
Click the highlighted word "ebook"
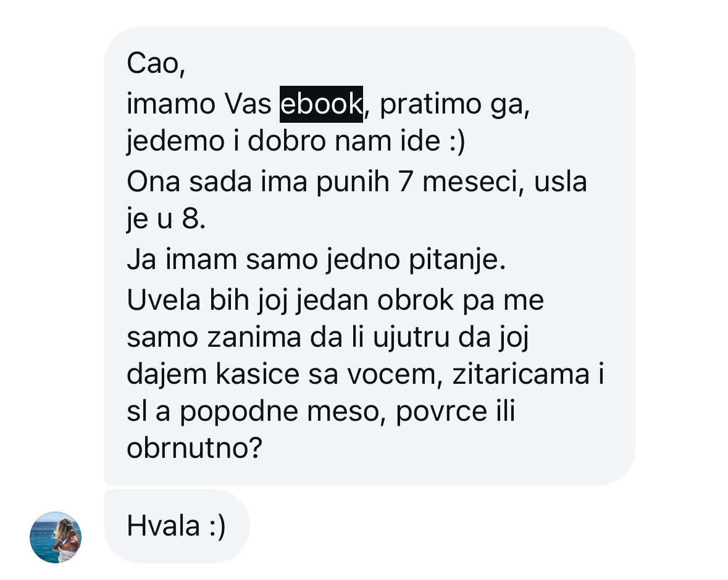(x=321, y=104)
